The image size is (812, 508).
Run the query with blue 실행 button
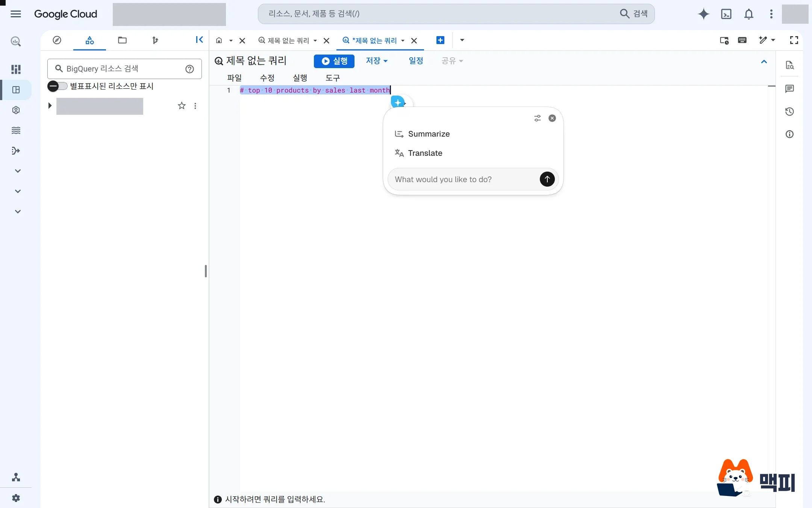click(334, 61)
